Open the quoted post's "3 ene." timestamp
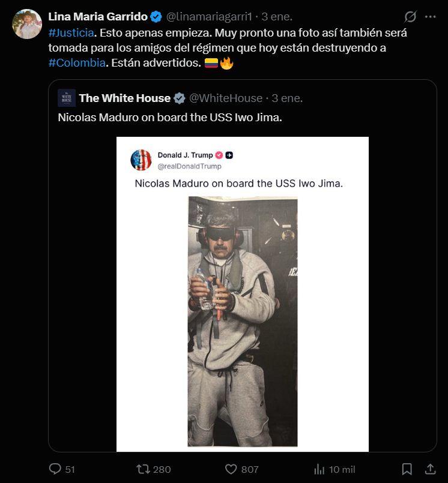The height and width of the screenshot is (483, 448). (288, 98)
